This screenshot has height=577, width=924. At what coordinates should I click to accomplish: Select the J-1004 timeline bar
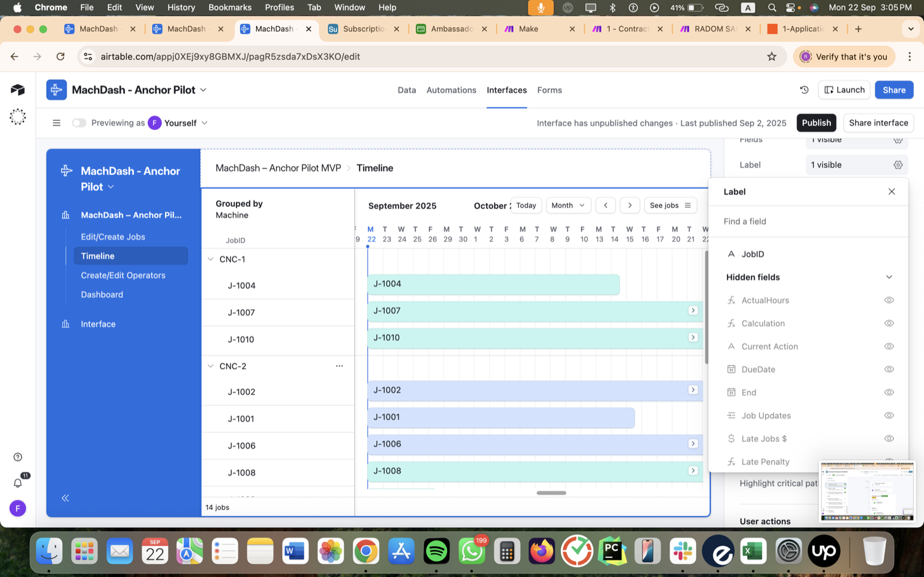pos(493,284)
